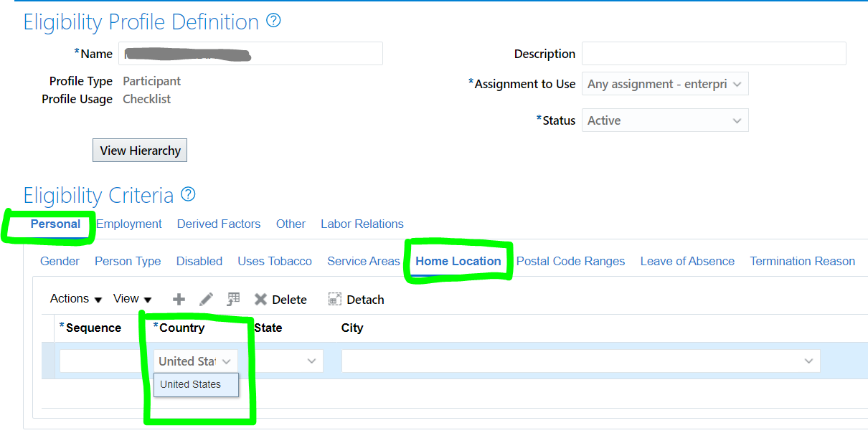The height and width of the screenshot is (443, 868).
Task: Open help for Eligibility Profile Definition
Action: pos(274,21)
